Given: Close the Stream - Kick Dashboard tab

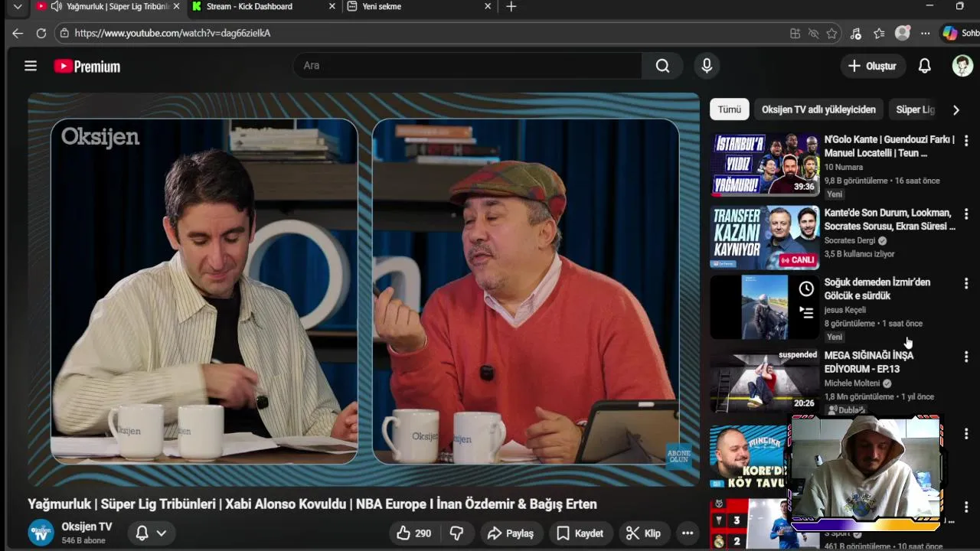Looking at the screenshot, I should [332, 6].
